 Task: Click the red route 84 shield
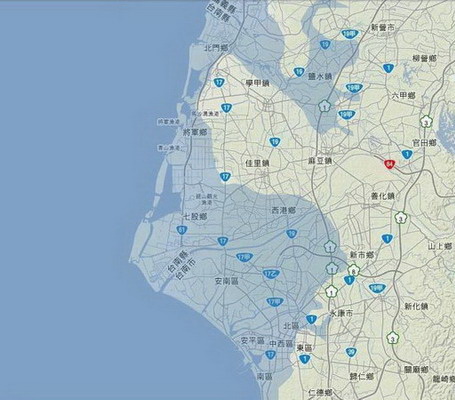click(x=389, y=164)
